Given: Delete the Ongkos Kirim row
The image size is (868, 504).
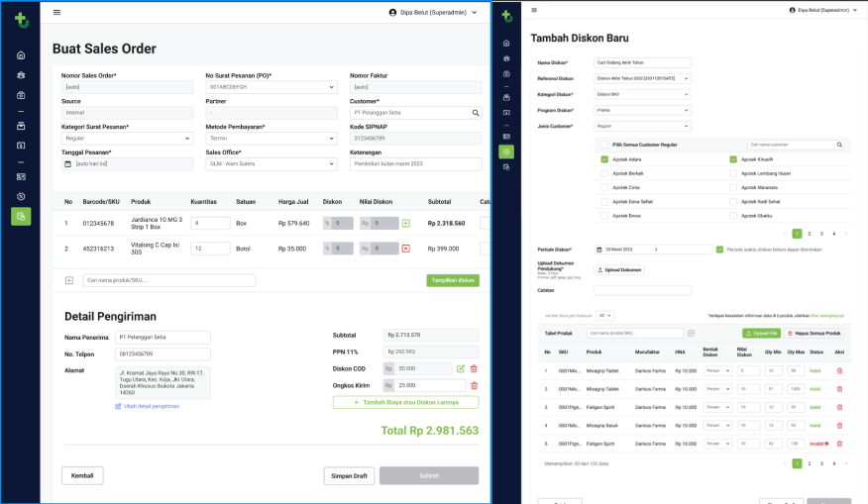Looking at the screenshot, I should pyautogui.click(x=474, y=385).
